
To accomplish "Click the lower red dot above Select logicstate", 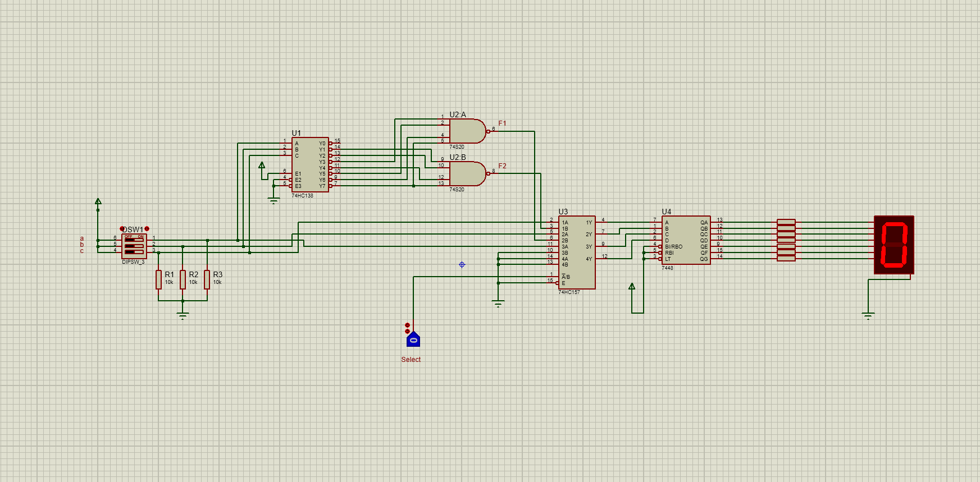I will 407,332.
